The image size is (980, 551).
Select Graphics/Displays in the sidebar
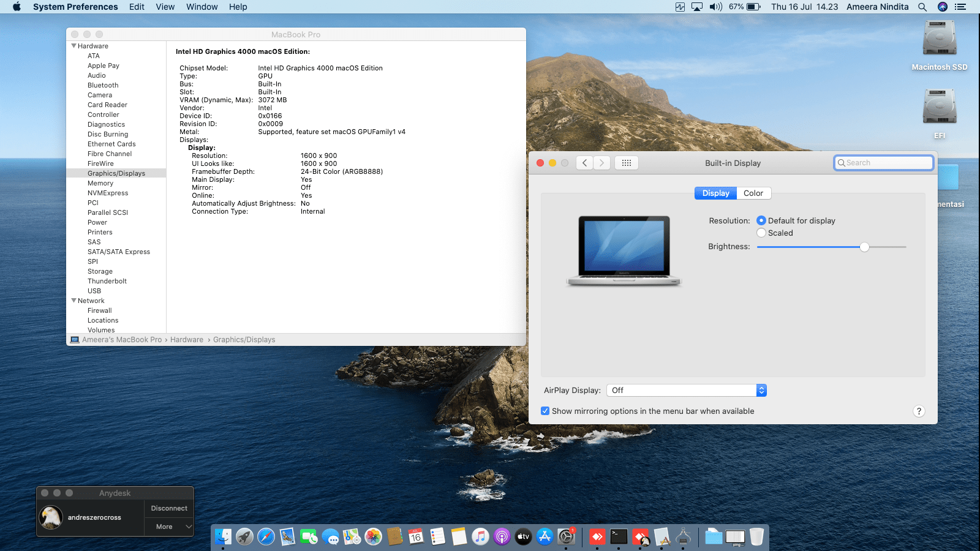(x=116, y=173)
